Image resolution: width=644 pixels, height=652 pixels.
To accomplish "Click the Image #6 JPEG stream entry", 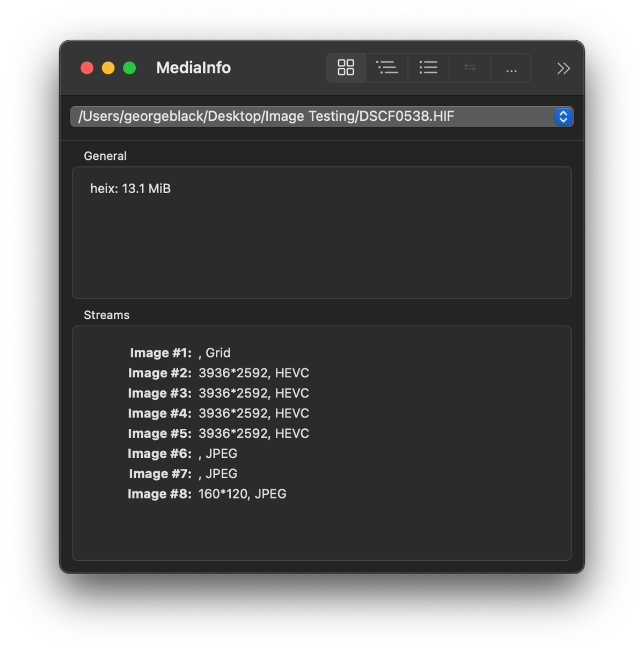I will point(182,453).
